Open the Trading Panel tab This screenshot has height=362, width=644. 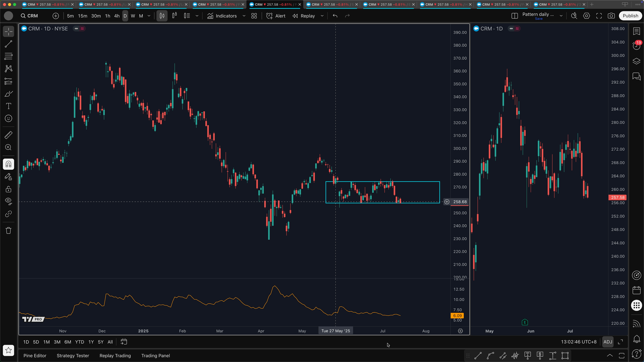coord(155,355)
